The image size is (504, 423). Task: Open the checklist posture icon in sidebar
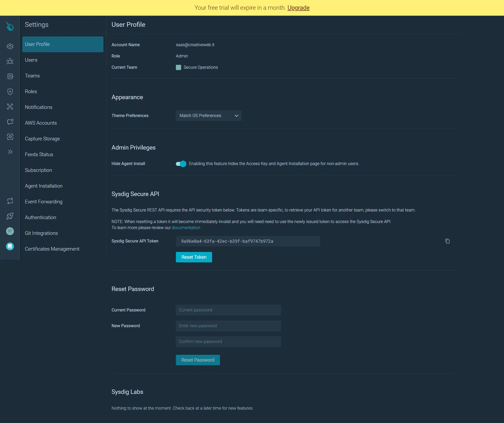click(10, 76)
